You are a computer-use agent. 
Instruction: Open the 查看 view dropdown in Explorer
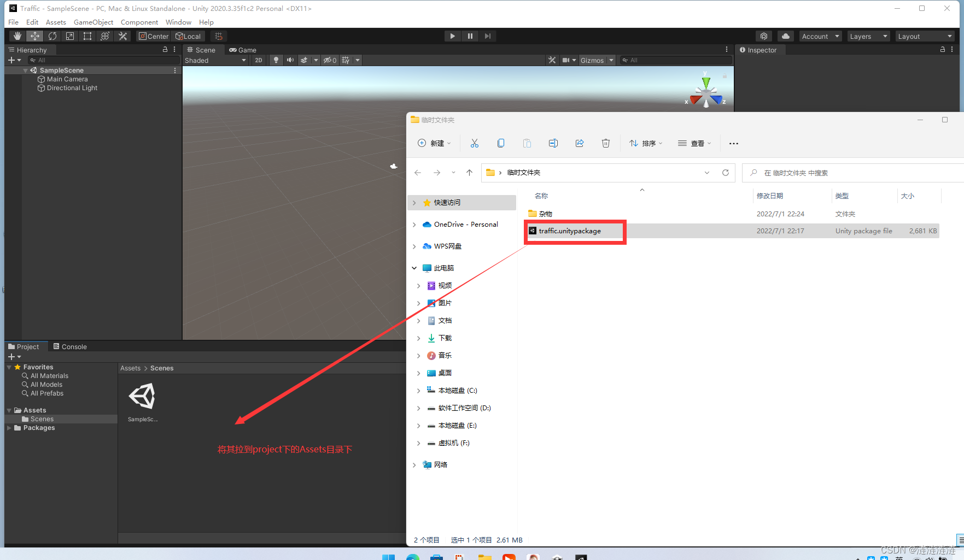pyautogui.click(x=694, y=143)
